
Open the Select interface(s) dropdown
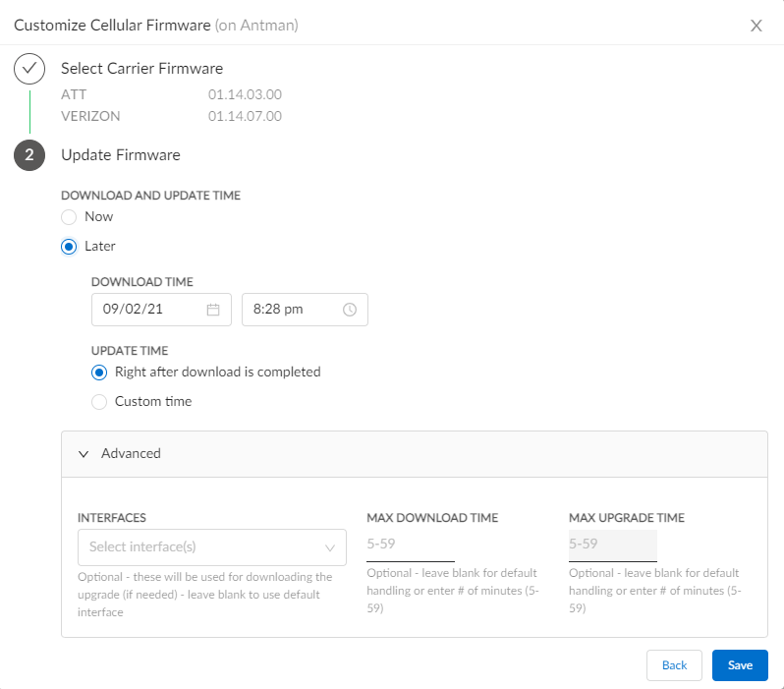[x=201, y=547]
